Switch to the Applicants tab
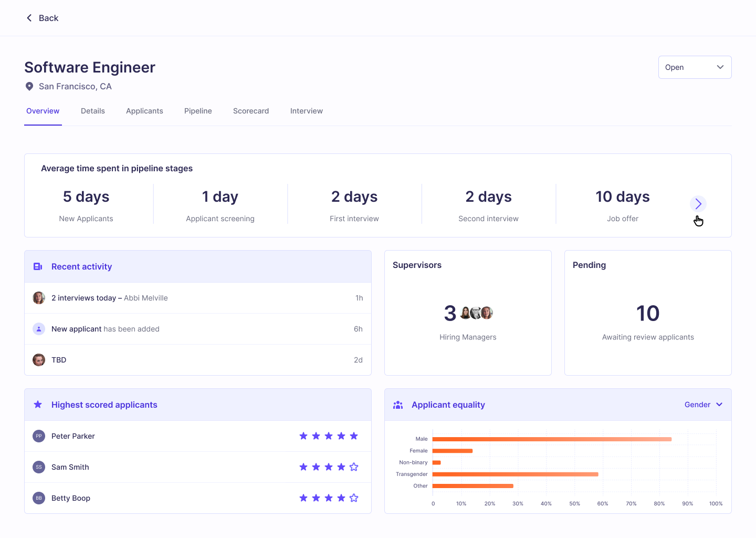This screenshot has width=756, height=538. tap(144, 111)
